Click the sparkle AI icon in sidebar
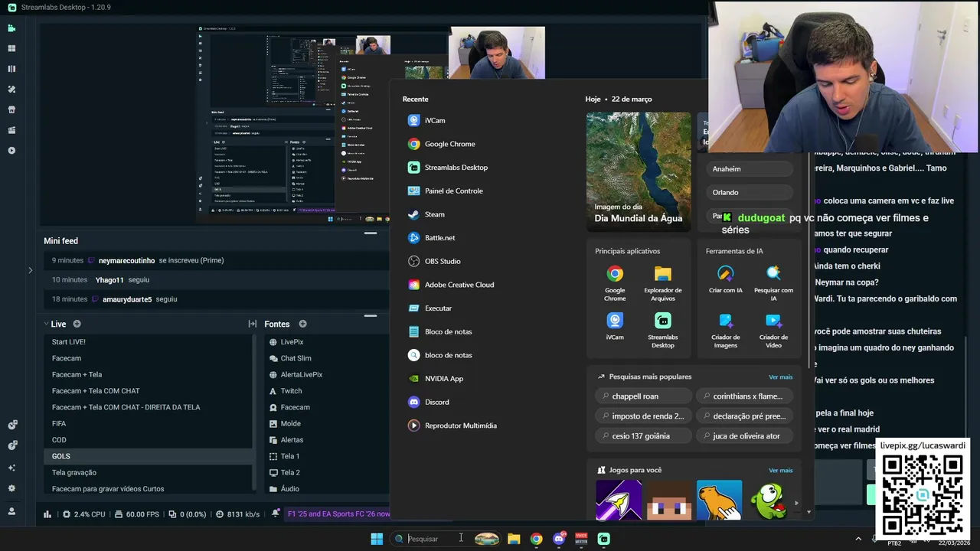Viewport: 980px width, 551px height. pyautogui.click(x=11, y=467)
